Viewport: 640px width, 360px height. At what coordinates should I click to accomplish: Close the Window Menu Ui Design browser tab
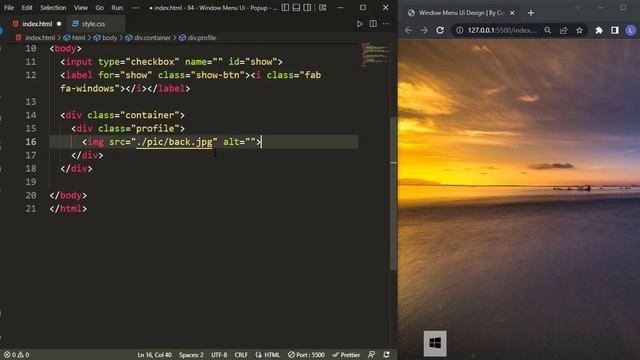(x=512, y=13)
